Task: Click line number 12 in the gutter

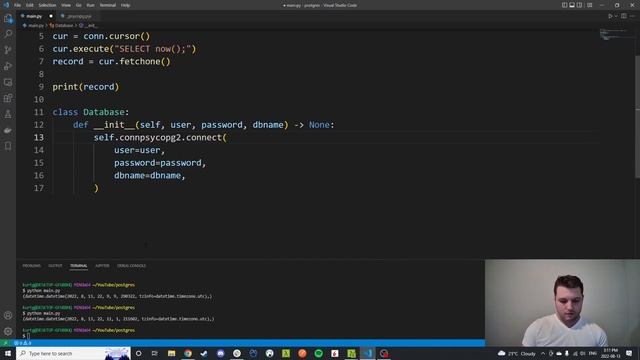Action: pos(39,125)
